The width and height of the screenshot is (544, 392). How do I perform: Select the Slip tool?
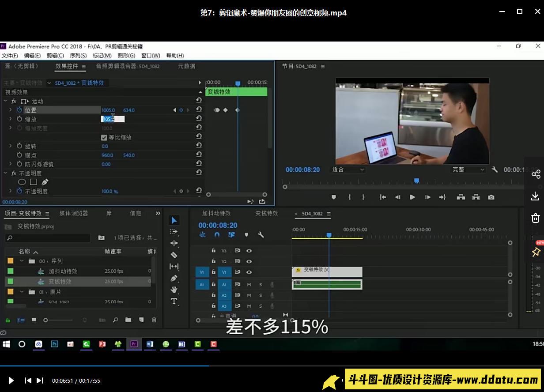coord(174,267)
